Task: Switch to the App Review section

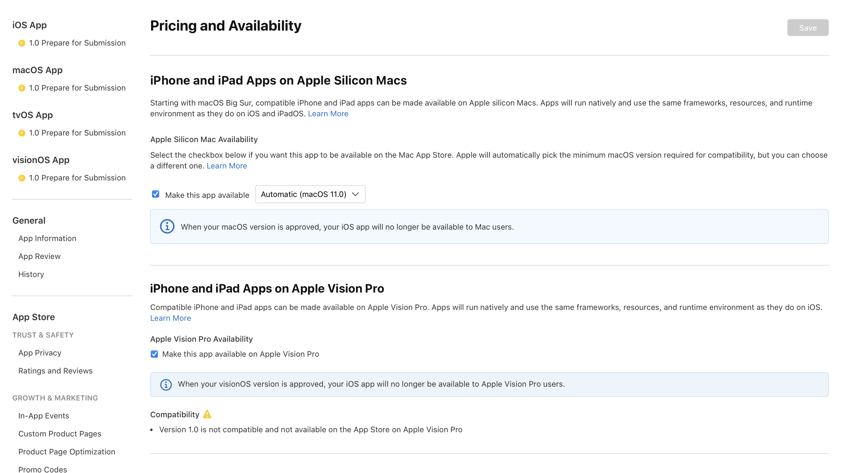Action: (40, 256)
